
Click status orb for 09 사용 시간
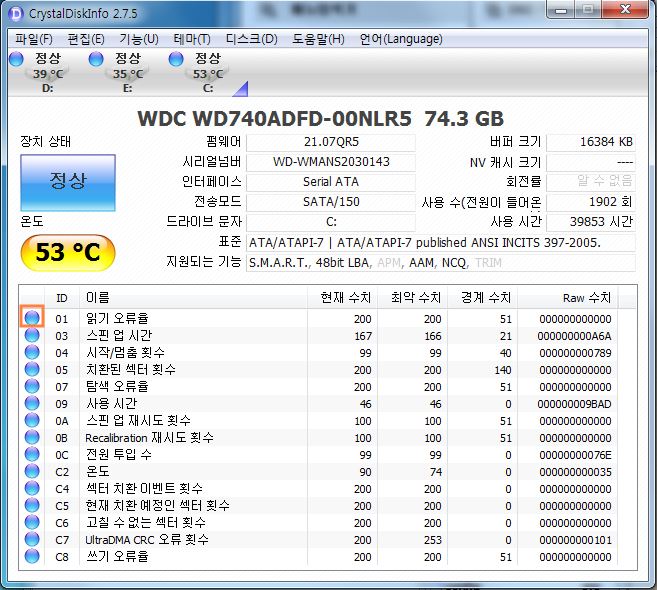[32, 403]
